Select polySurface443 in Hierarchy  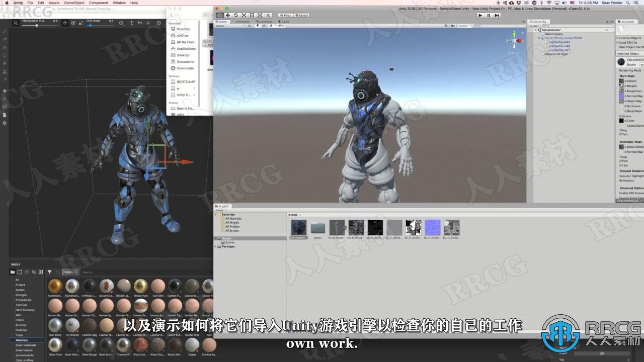pos(559,42)
